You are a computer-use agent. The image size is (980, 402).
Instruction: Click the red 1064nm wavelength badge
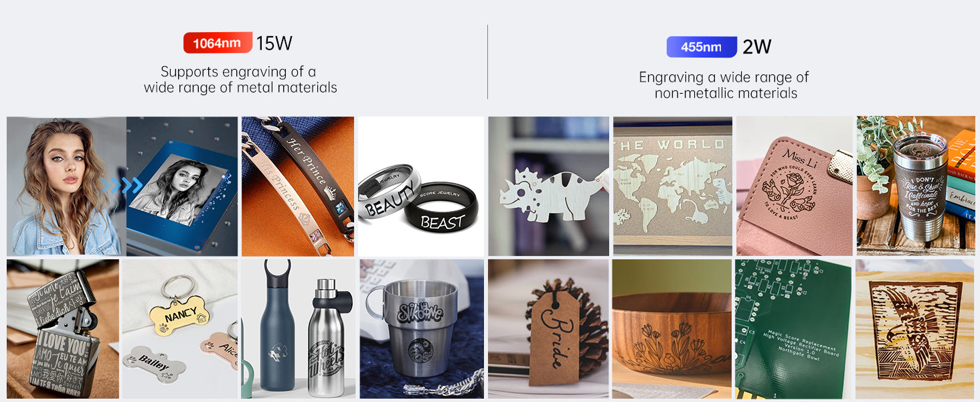coord(218,43)
